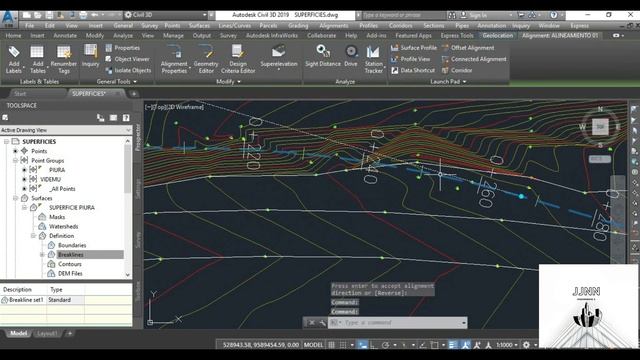This screenshot has height=360, width=640.
Task: Create a Connected Alignment
Action: [x=473, y=59]
